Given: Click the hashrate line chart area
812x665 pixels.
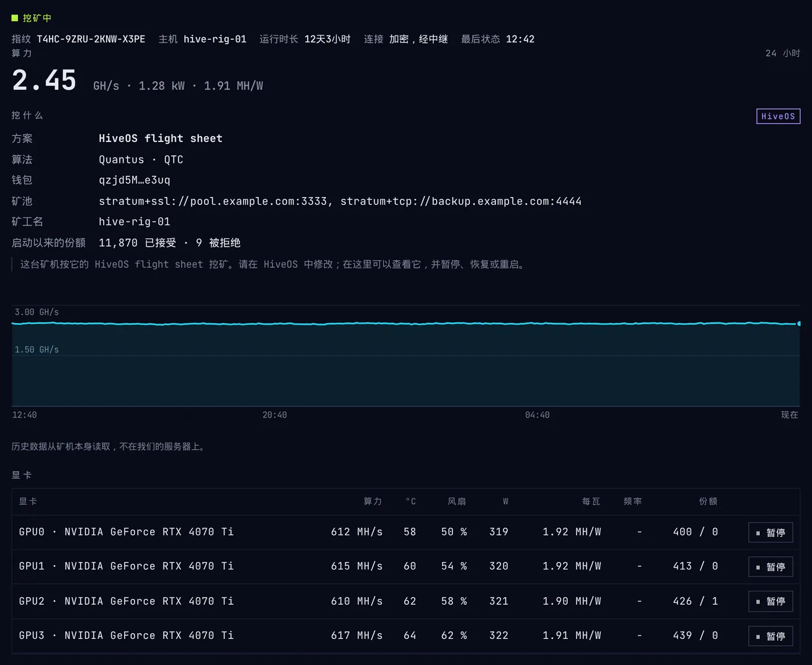Looking at the screenshot, I should [x=406, y=355].
